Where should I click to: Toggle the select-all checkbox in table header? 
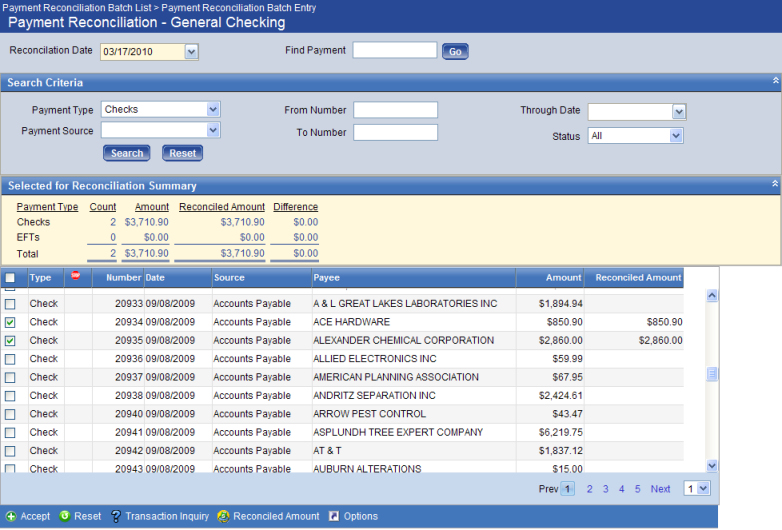pos(10,278)
